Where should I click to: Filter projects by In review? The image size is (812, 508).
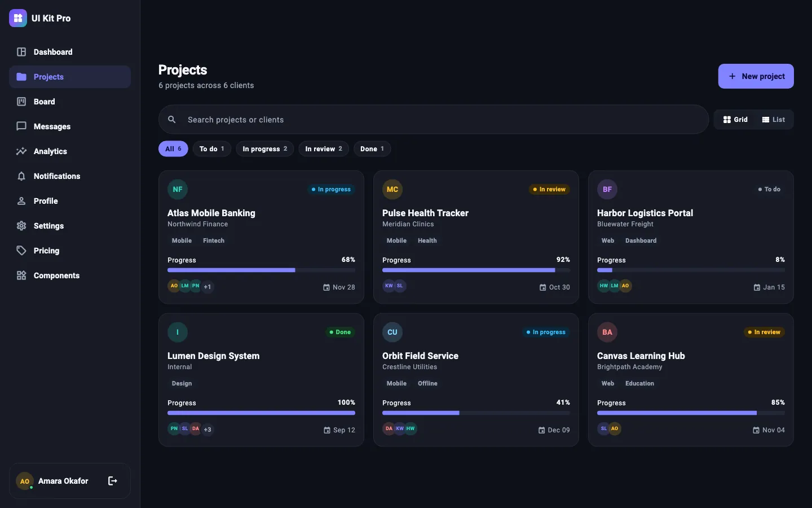pyautogui.click(x=324, y=149)
